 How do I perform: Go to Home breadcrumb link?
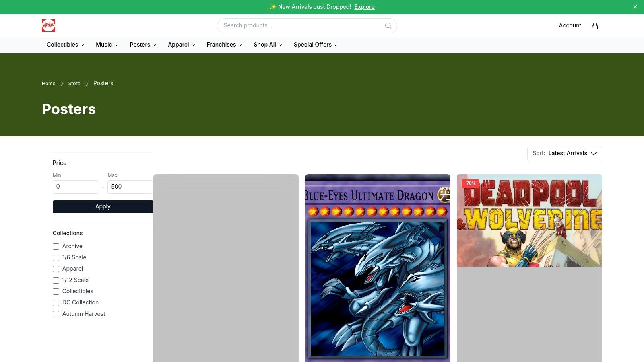[x=49, y=84]
